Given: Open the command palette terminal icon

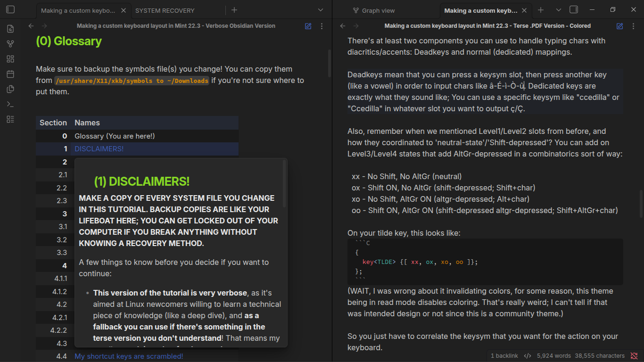Looking at the screenshot, I should pos(10,104).
